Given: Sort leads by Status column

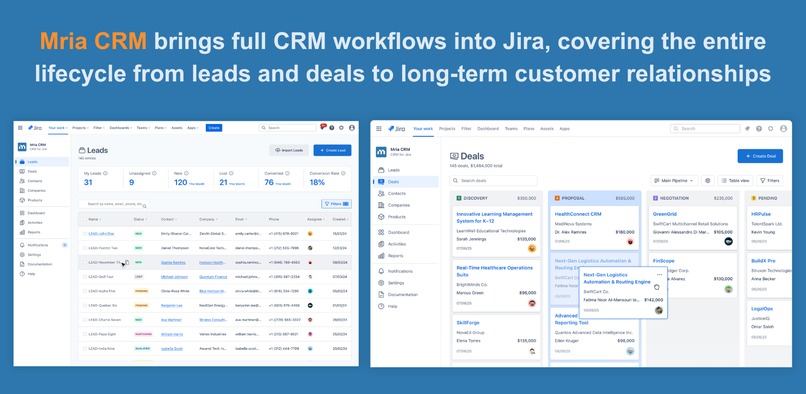Looking at the screenshot, I should pos(139,219).
